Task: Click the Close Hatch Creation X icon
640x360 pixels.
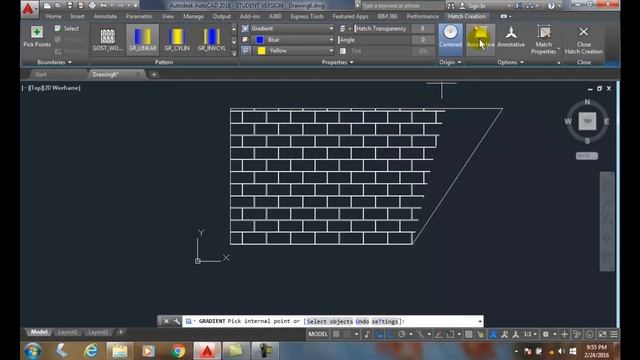Action: [x=584, y=32]
